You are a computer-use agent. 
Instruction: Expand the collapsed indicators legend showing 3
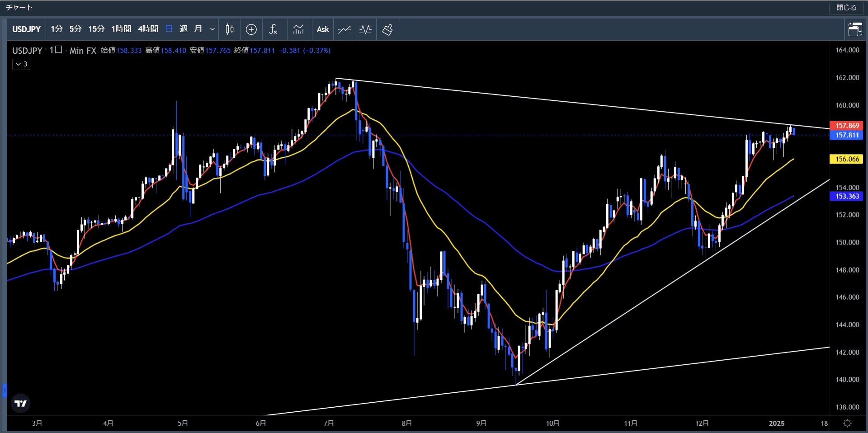tap(21, 64)
